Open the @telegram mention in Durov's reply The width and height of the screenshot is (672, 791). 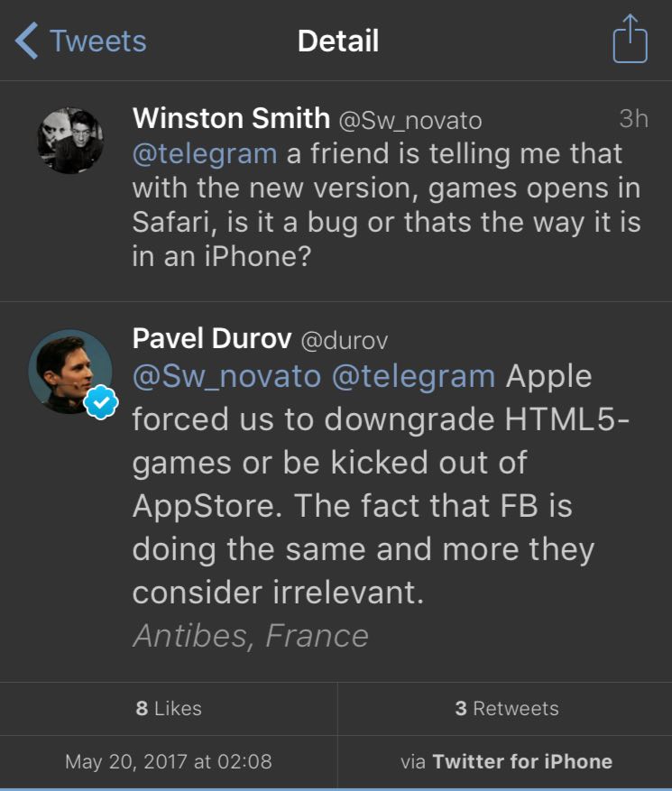414,376
